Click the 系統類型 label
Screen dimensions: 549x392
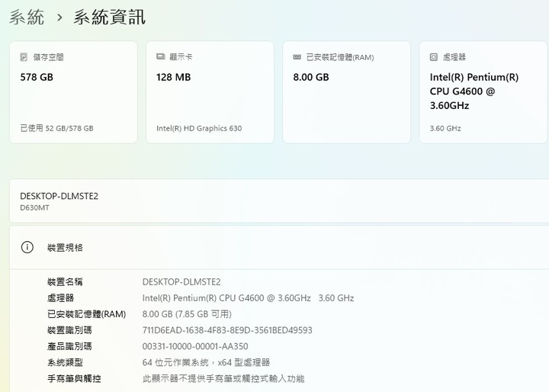point(65,362)
